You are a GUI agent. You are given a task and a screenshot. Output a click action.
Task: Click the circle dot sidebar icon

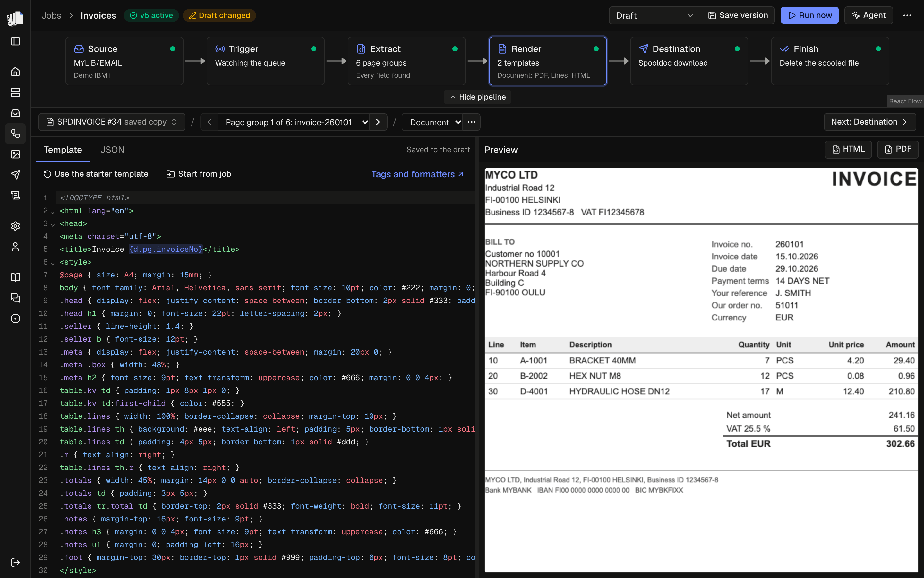[x=15, y=319]
